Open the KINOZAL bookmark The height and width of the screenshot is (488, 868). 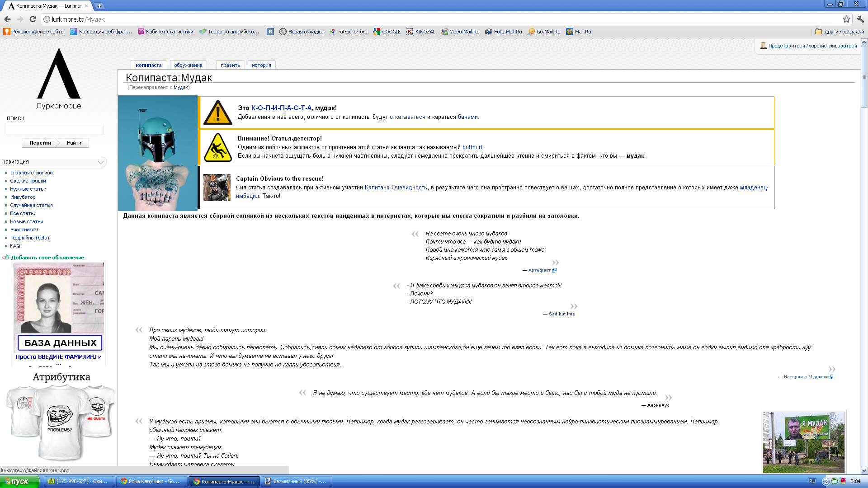[420, 32]
